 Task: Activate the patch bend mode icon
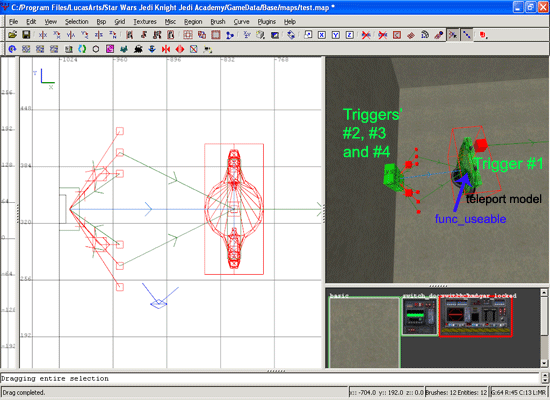(x=425, y=35)
